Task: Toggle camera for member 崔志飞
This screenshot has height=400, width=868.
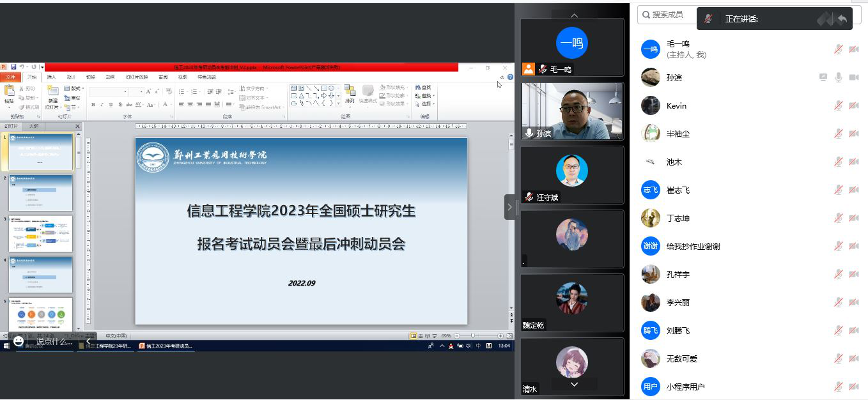Action: pyautogui.click(x=853, y=190)
